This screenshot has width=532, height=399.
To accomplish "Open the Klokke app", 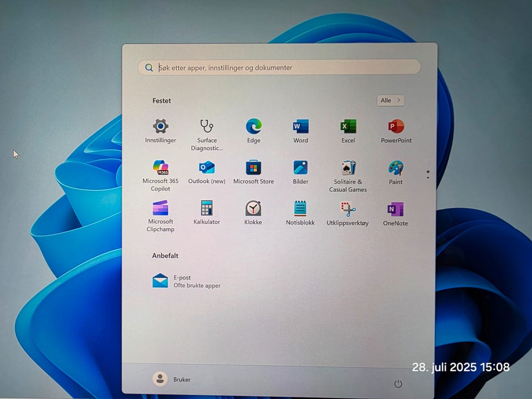I will pos(253,213).
